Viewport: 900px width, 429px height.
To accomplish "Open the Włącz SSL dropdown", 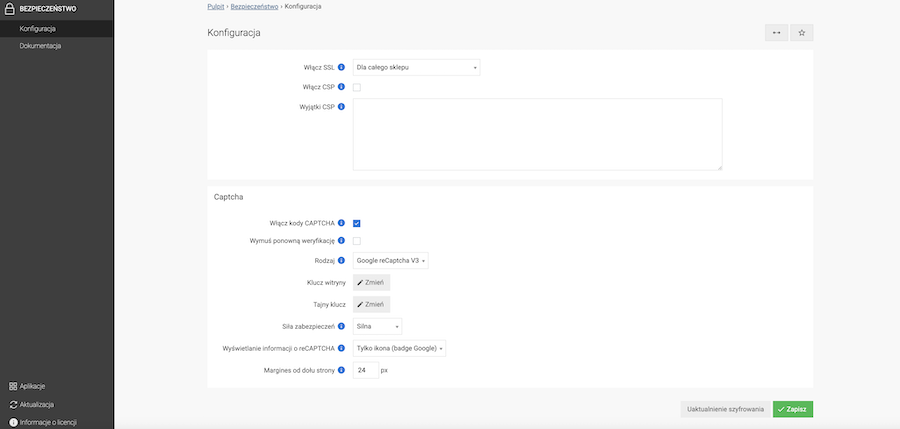I will 416,67.
